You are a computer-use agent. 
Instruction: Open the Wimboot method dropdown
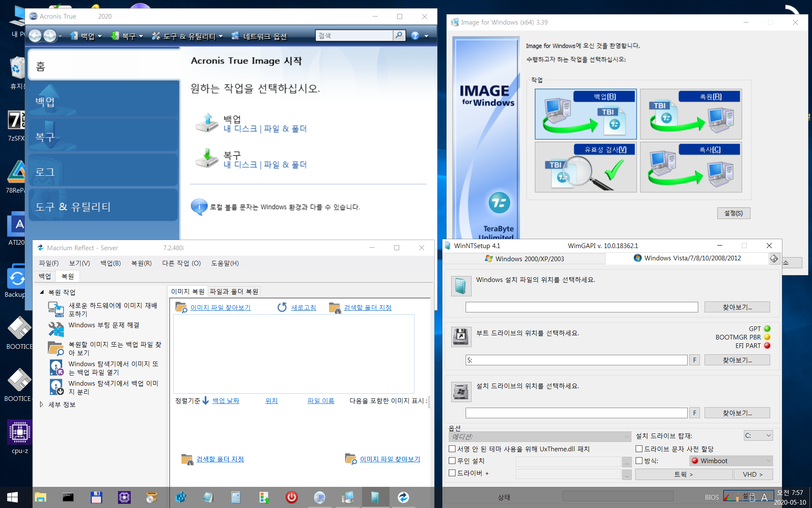click(x=731, y=461)
